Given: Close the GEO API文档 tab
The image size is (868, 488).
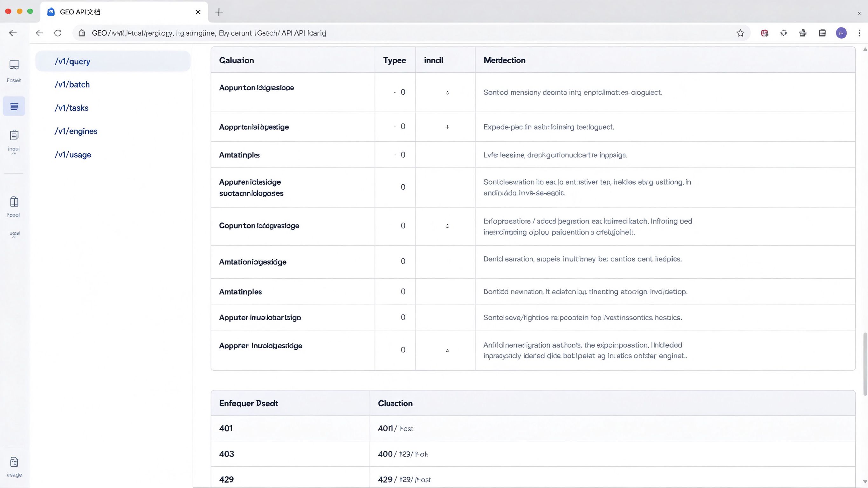Looking at the screenshot, I should pyautogui.click(x=198, y=12).
